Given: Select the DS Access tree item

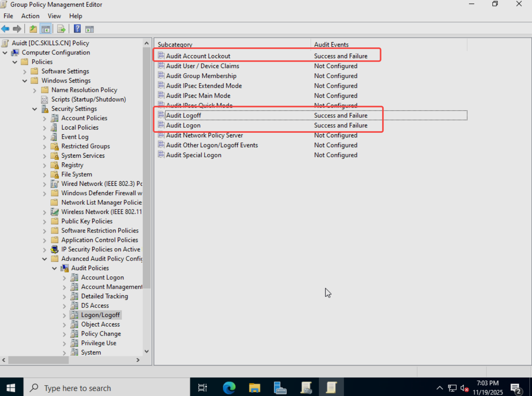Looking at the screenshot, I should [x=95, y=306].
